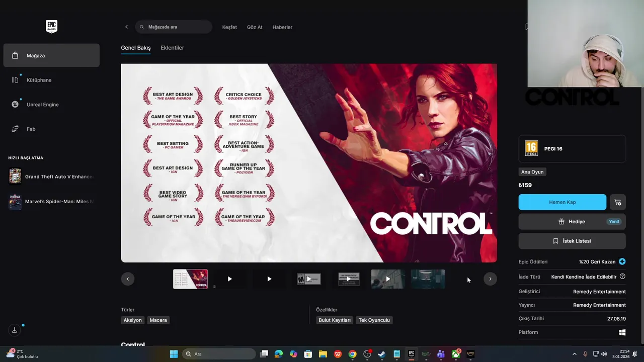Viewport: 644px width, 362px height.
Task: Play the second video thumbnail in carousel
Action: coord(269,279)
